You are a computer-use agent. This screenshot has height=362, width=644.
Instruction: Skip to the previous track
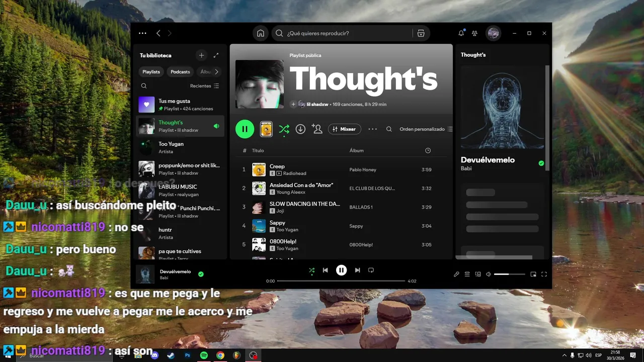point(326,270)
